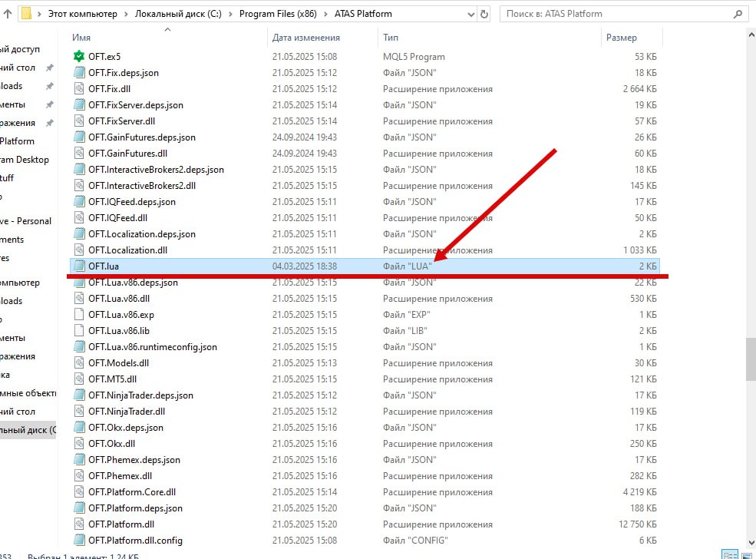This screenshot has width=756, height=559.
Task: Select 've - Personal' in navigation pane
Action: (x=25, y=221)
